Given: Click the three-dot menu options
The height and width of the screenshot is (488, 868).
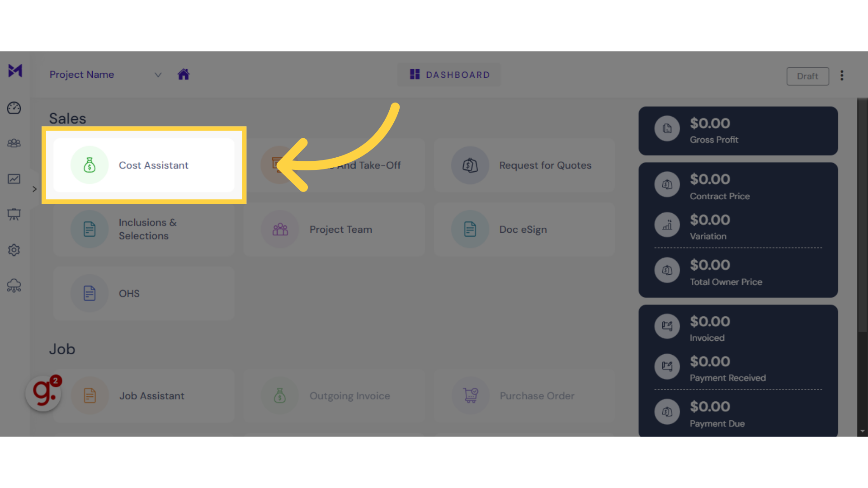Looking at the screenshot, I should 842,75.
